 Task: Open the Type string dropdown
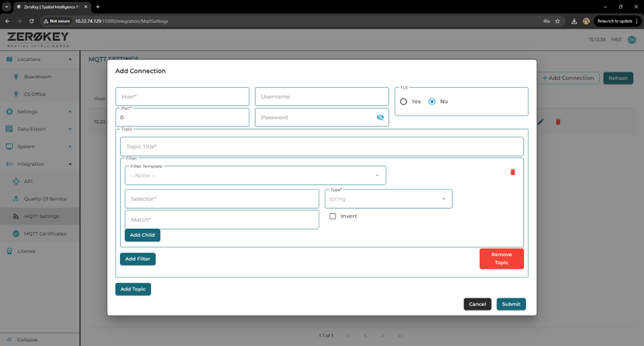point(388,199)
